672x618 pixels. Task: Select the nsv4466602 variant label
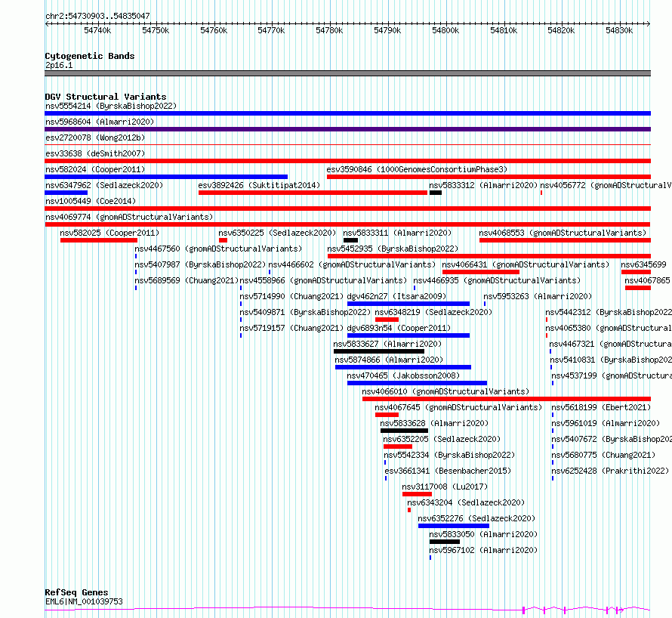(x=352, y=264)
